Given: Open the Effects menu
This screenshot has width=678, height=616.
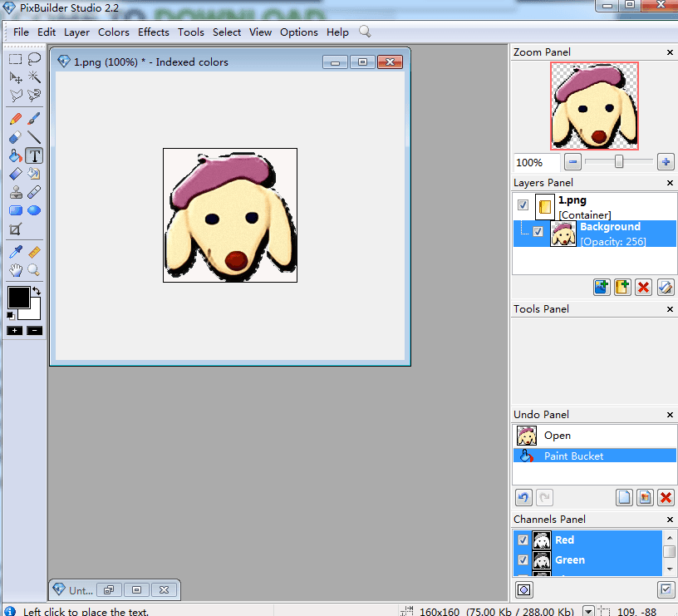Looking at the screenshot, I should point(153,32).
